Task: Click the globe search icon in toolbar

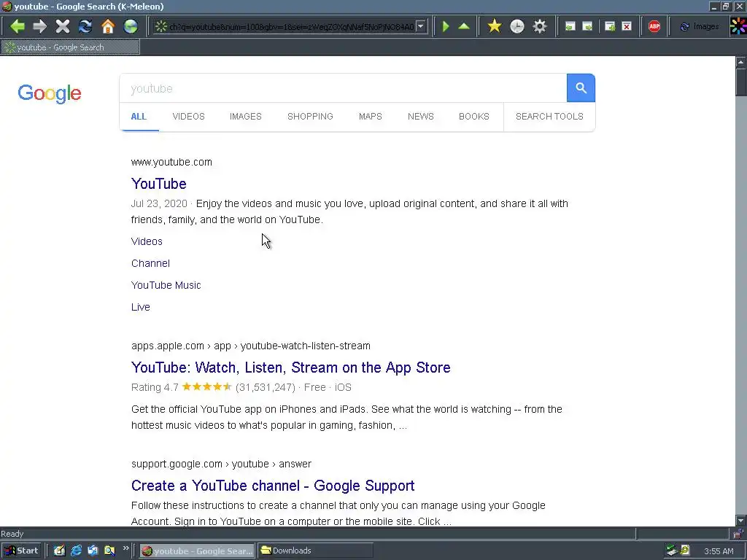Action: point(131,26)
